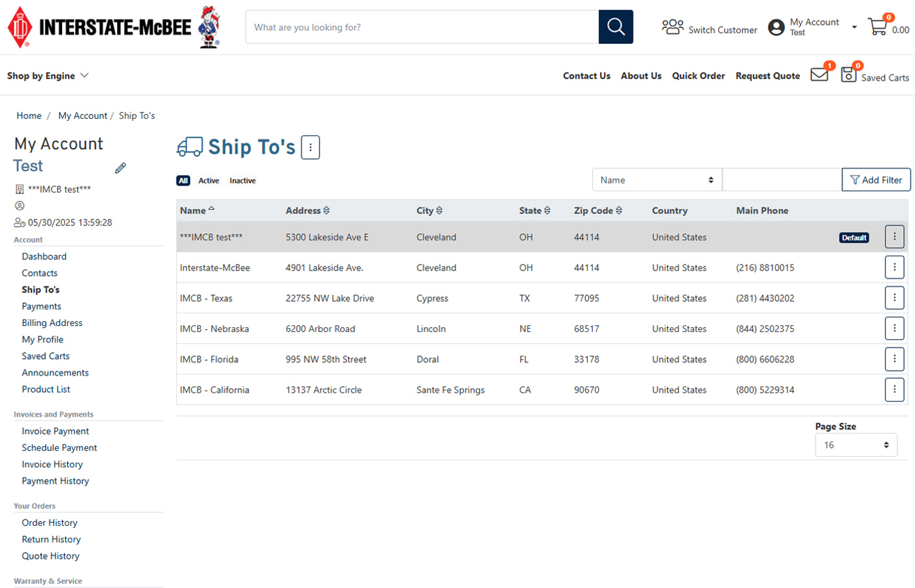Open Invoice Payment link
915x588 pixels.
click(x=55, y=431)
